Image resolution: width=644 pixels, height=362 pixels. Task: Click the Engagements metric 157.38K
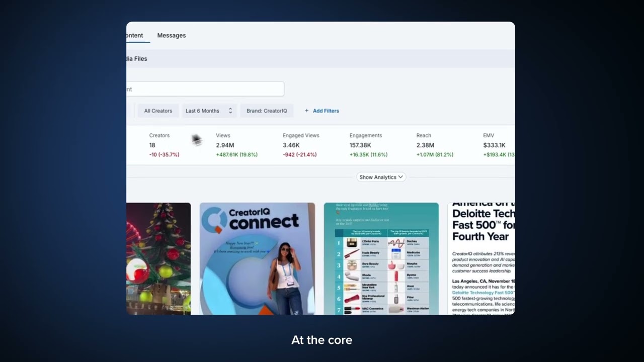(360, 145)
